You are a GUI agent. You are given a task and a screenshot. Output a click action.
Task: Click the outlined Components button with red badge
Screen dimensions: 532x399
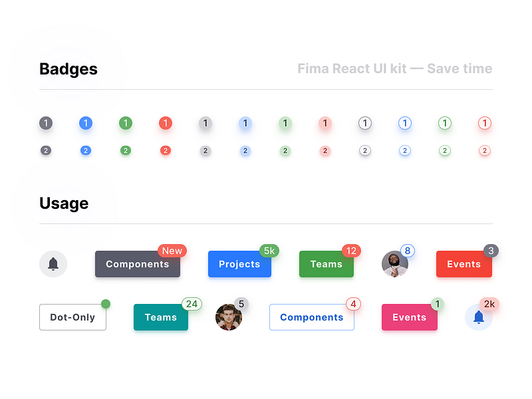311,317
